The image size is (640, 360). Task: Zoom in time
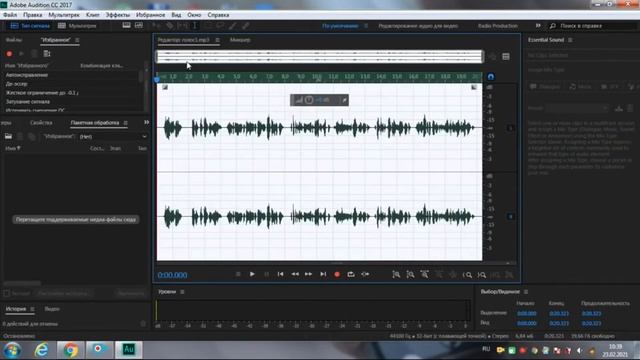pyautogui.click(x=424, y=275)
